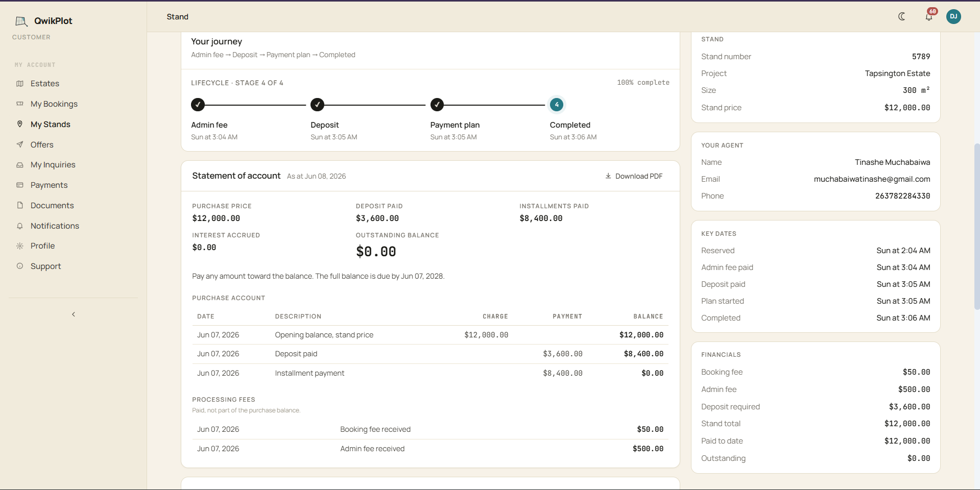Click the download arrow icon beside Download PDF
The width and height of the screenshot is (980, 490).
tap(608, 176)
